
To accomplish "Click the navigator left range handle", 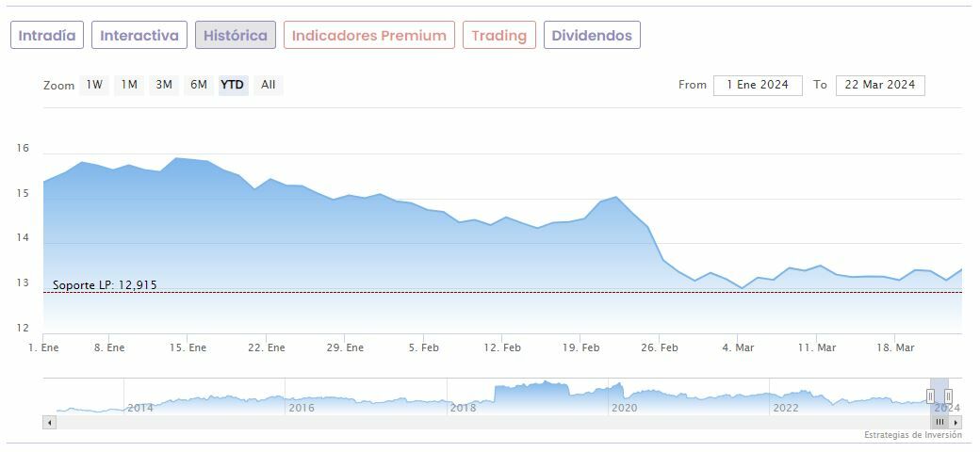I will 931,396.
